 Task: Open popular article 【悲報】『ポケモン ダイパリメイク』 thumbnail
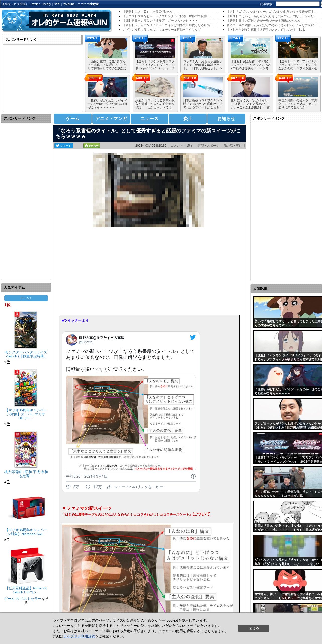click(288, 346)
